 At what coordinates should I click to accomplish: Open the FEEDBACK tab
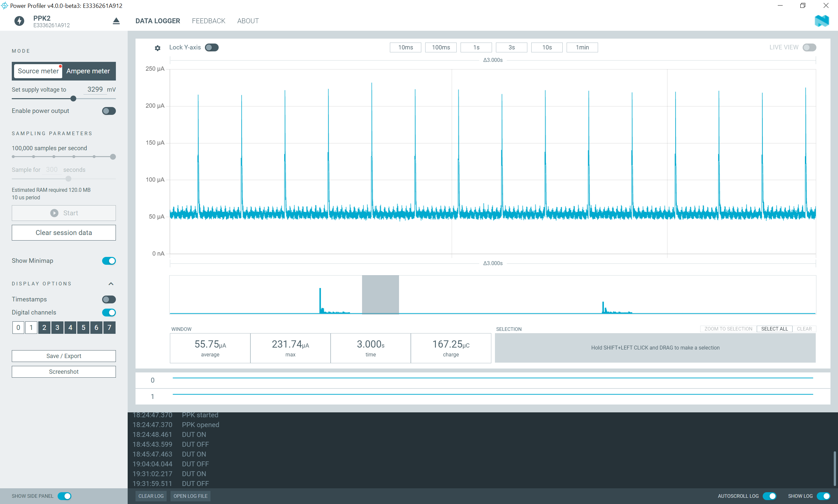pyautogui.click(x=209, y=21)
